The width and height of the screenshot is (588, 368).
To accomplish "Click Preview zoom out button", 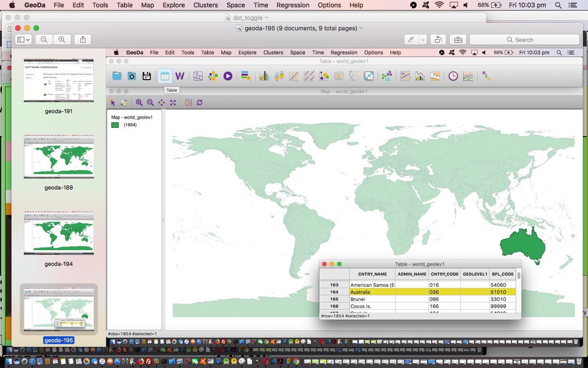I will point(44,40).
